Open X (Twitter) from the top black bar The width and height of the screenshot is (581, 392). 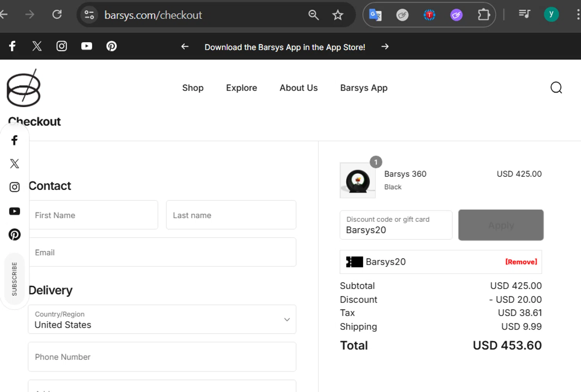coord(37,46)
